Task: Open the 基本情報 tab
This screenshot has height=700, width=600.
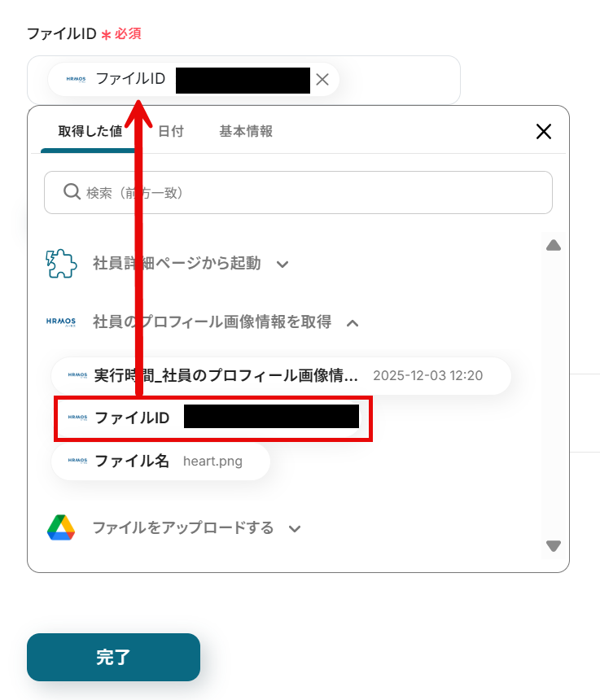Action: (246, 131)
